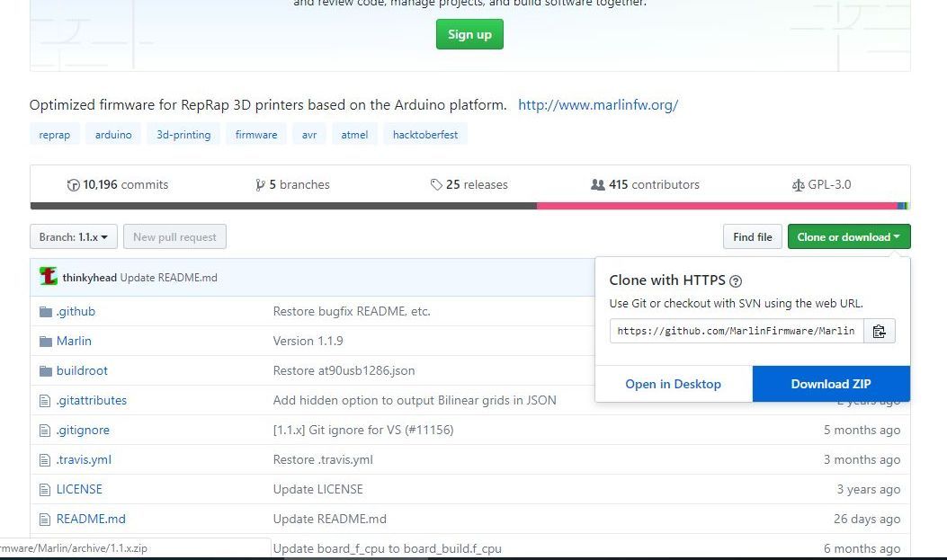Select the HTTPS clone URL text field
Image resolution: width=947 pixels, height=560 pixels.
click(736, 331)
